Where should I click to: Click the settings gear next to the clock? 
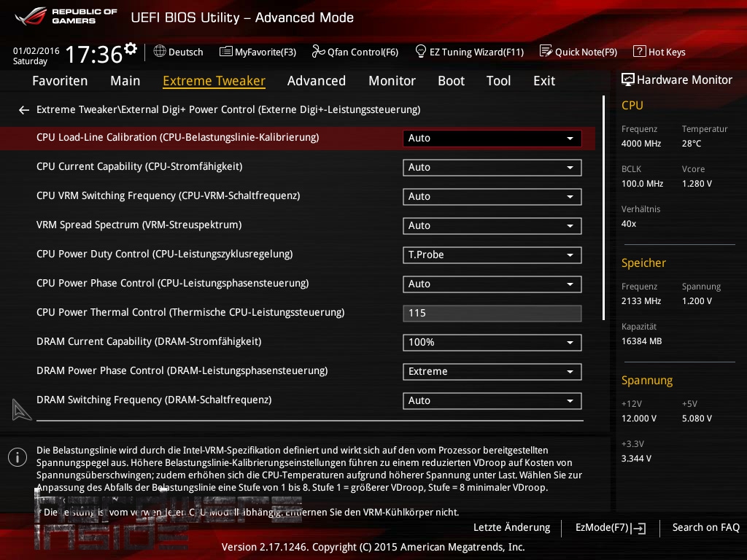coord(130,48)
